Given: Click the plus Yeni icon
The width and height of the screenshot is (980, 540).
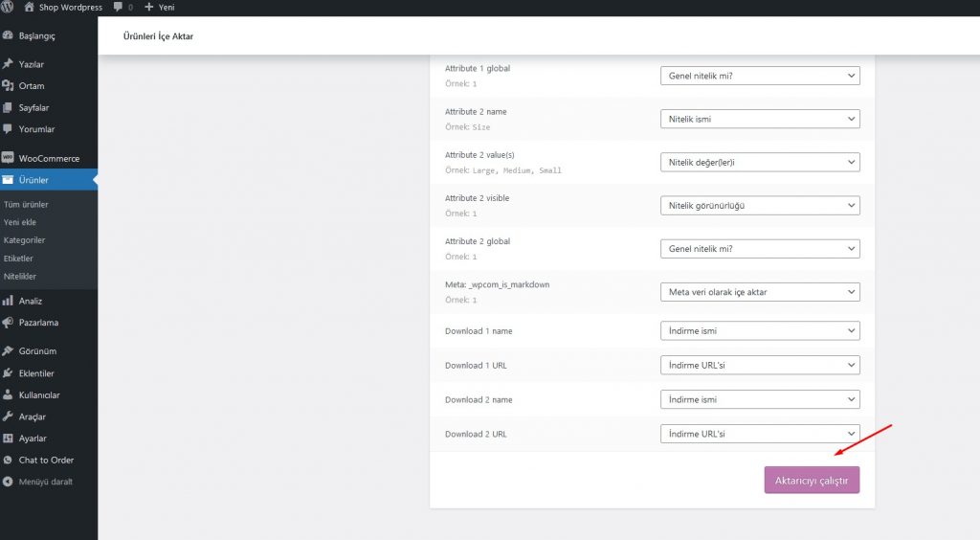Looking at the screenshot, I should click(149, 8).
